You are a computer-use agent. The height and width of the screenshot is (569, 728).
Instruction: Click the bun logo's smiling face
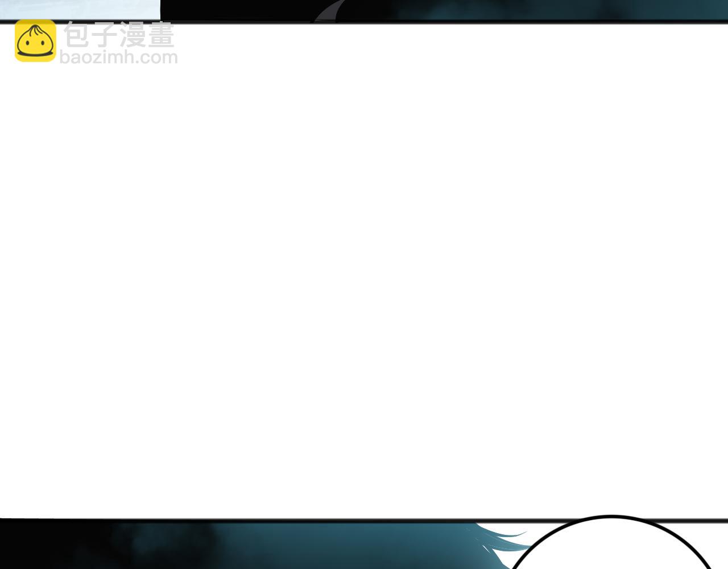35,44
